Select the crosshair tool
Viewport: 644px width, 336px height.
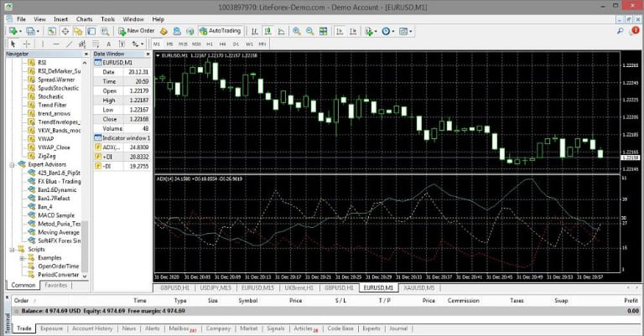27,44
